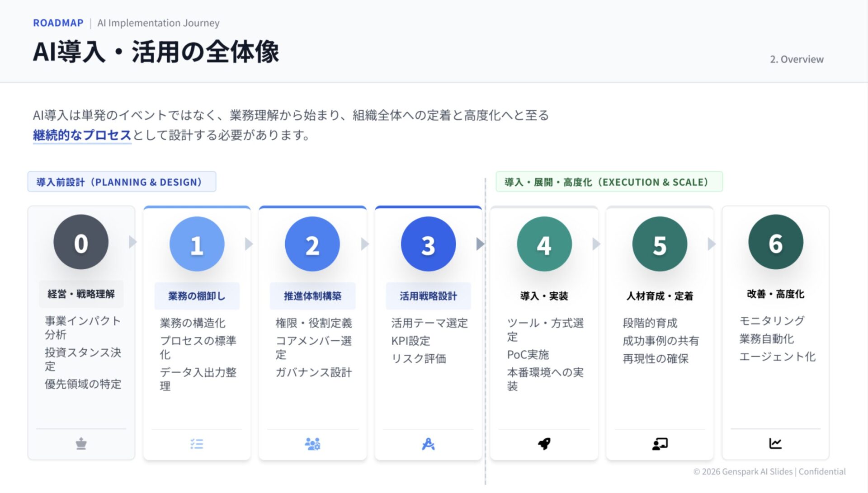868x493 pixels.
Task: Click the checklist icon in card 1
Action: pos(197,444)
